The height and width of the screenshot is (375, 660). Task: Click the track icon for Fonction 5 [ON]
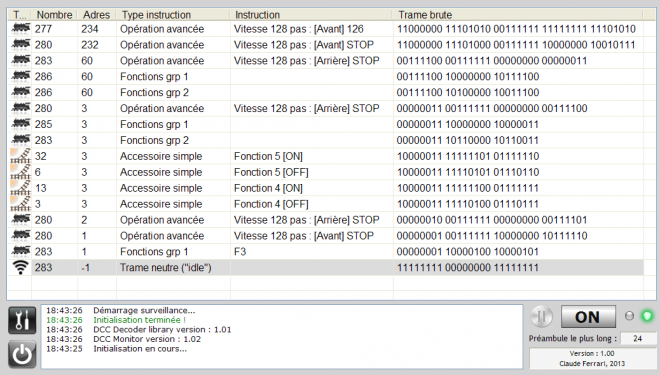tap(20, 156)
